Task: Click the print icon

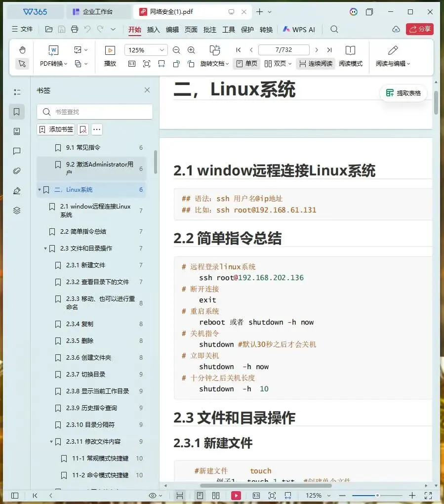Action: [75, 29]
